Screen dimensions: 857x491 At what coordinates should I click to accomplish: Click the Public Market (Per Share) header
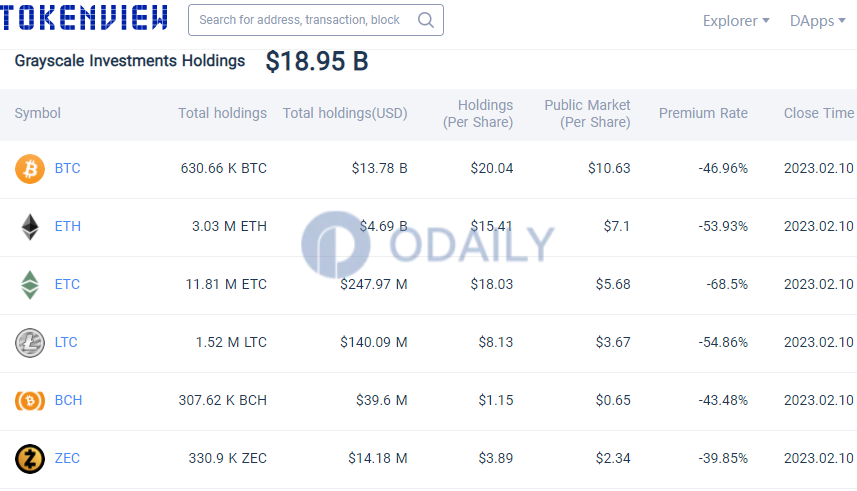tap(587, 113)
